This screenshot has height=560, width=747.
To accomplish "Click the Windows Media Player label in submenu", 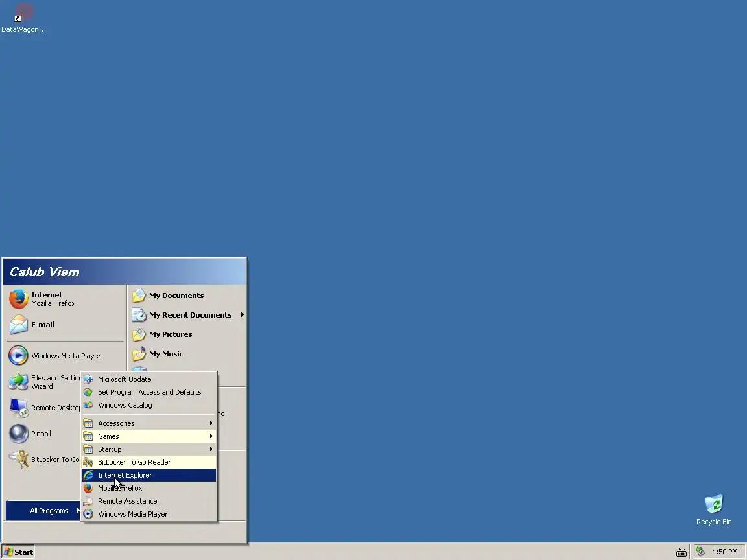I will [132, 514].
